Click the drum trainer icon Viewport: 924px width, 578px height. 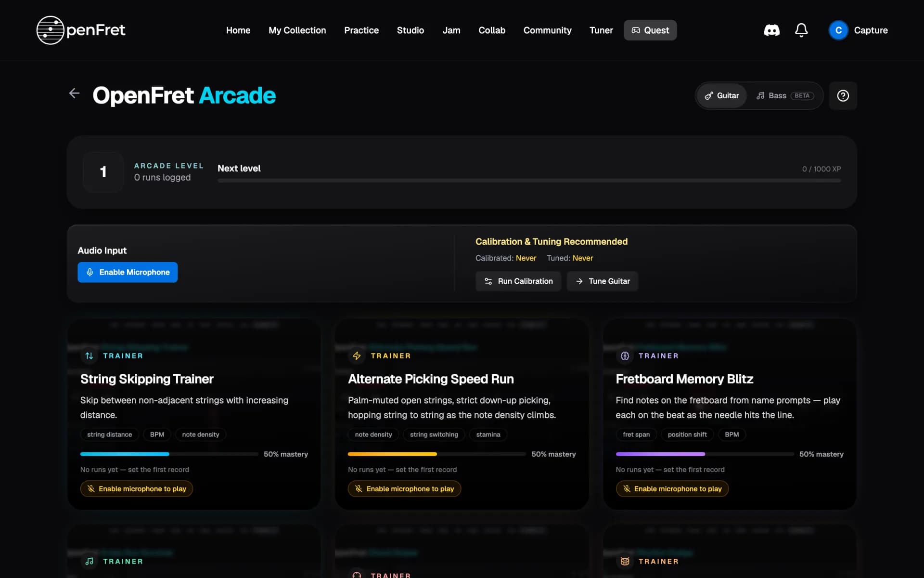coord(625,561)
